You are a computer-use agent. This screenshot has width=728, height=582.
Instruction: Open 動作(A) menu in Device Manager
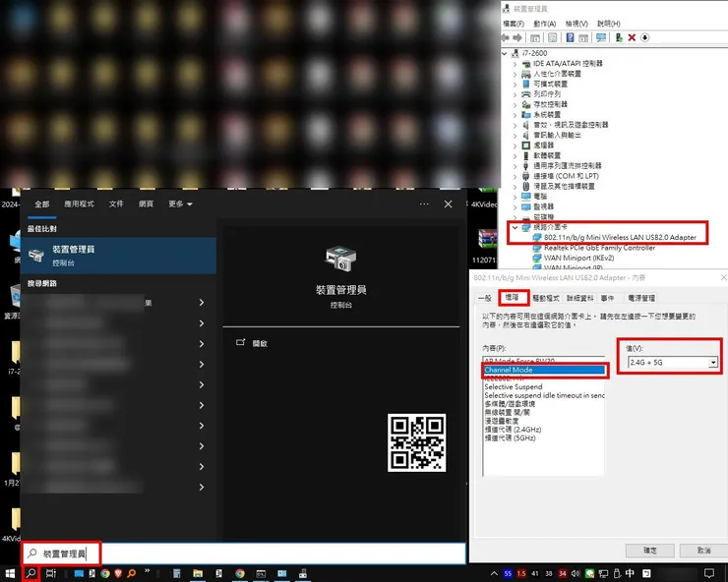[x=545, y=24]
